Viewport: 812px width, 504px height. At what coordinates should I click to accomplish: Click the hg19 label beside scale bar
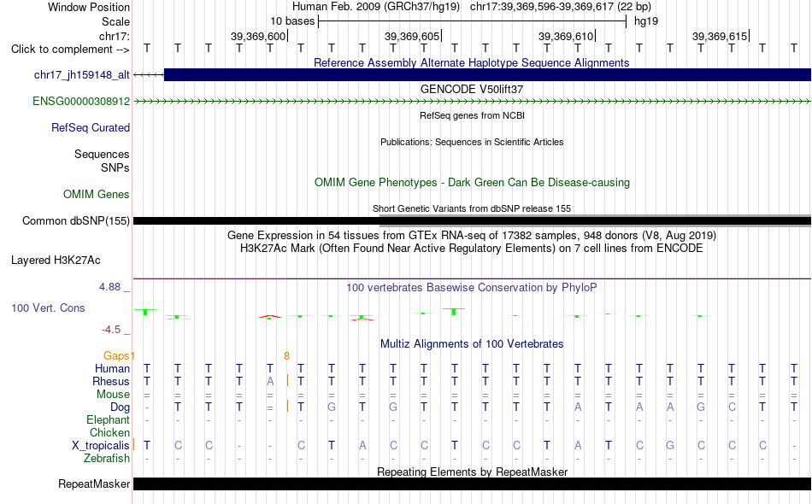pos(646,21)
